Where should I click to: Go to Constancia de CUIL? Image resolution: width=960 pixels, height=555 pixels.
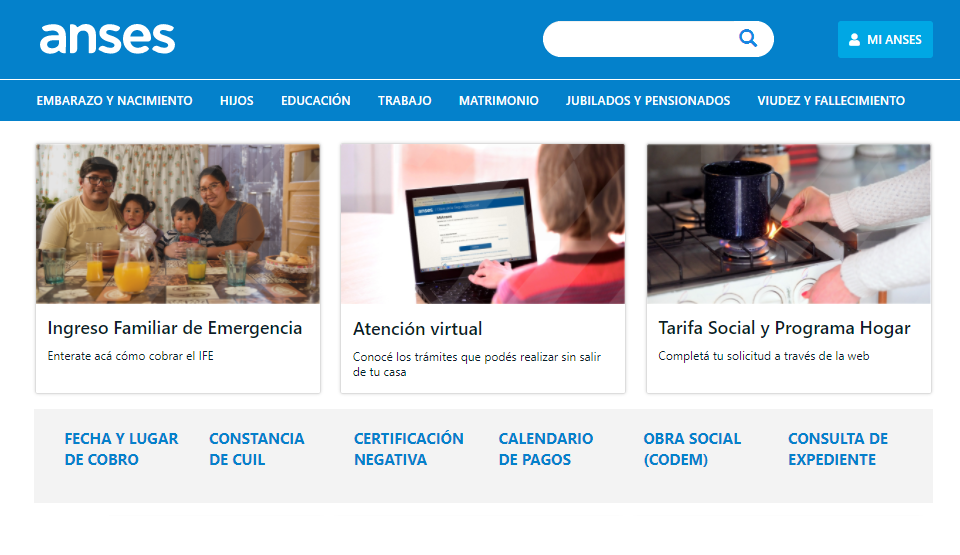257,449
